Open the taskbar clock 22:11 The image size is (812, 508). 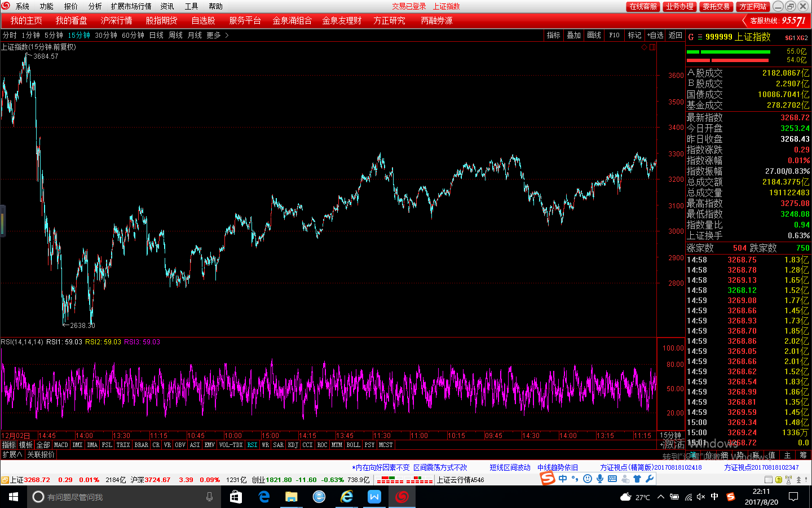point(761,497)
